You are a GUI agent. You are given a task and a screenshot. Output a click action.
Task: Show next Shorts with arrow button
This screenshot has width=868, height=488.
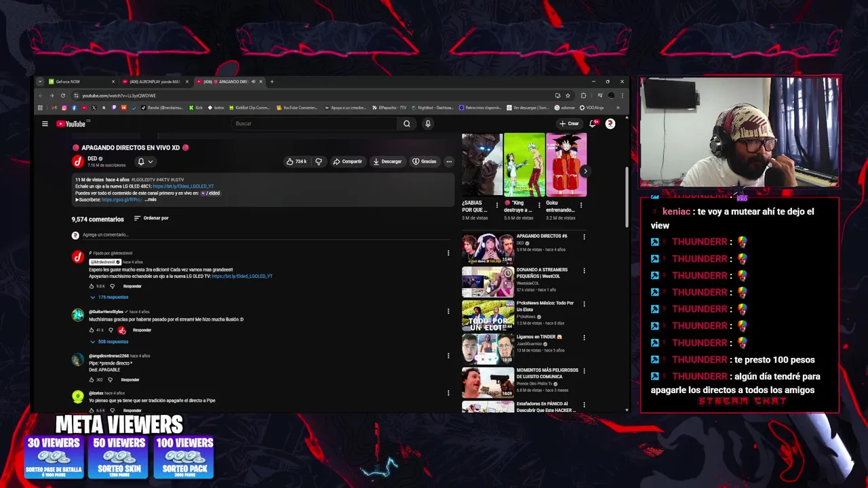click(585, 171)
